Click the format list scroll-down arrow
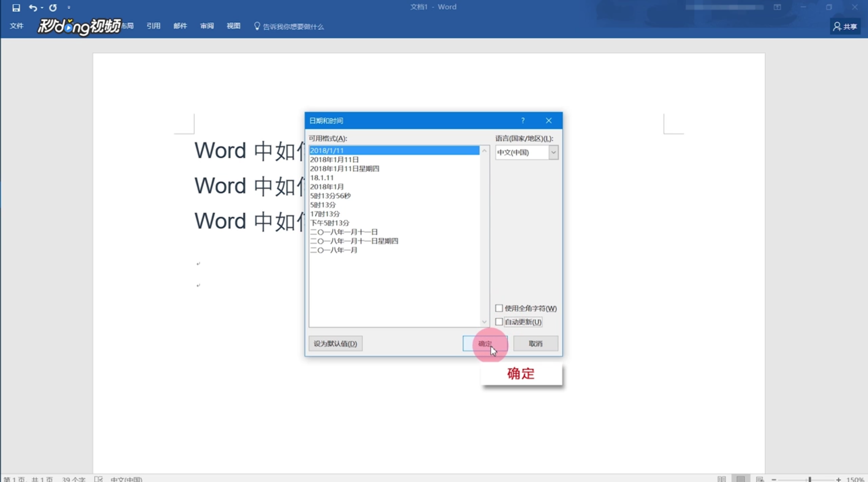Image resolution: width=868 pixels, height=482 pixels. click(484, 322)
